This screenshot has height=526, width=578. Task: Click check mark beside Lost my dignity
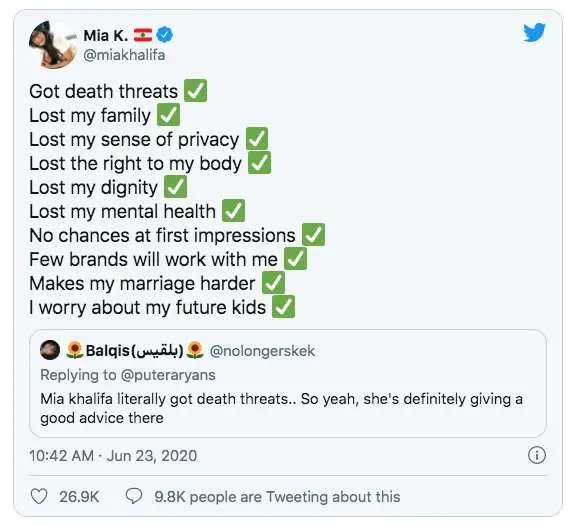pyautogui.click(x=175, y=187)
